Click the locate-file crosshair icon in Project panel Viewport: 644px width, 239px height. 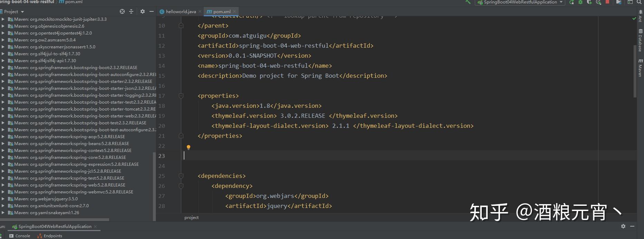coord(122,11)
